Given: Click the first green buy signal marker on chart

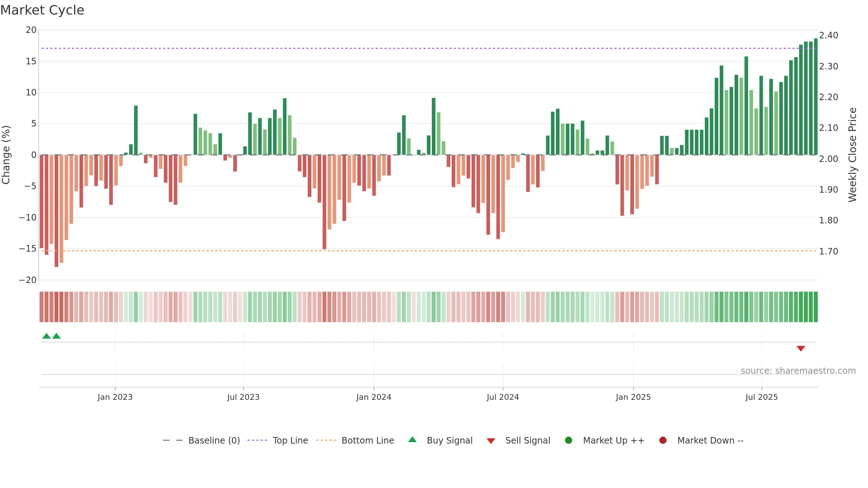Looking at the screenshot, I should [x=46, y=336].
